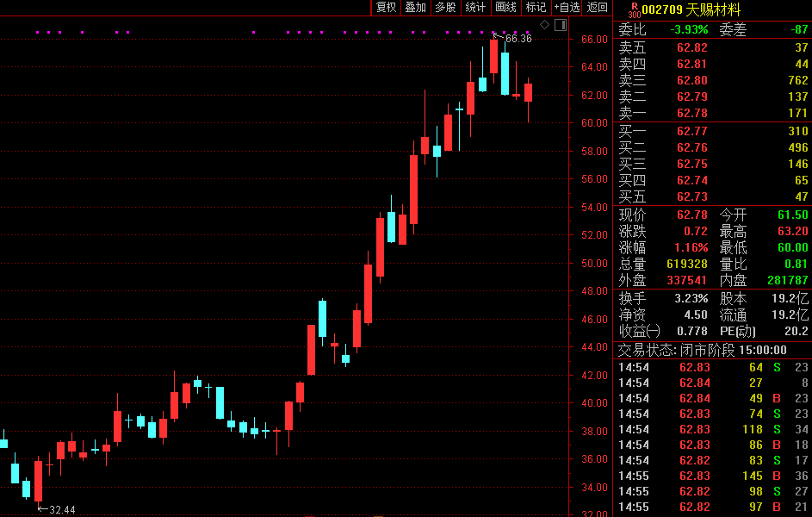Click the 返回 back button

click(597, 8)
